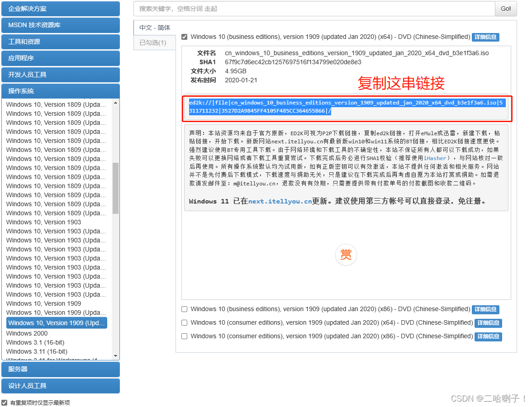Check the business editions x86 DVD checkbox
The image size is (532, 407).
(184, 309)
